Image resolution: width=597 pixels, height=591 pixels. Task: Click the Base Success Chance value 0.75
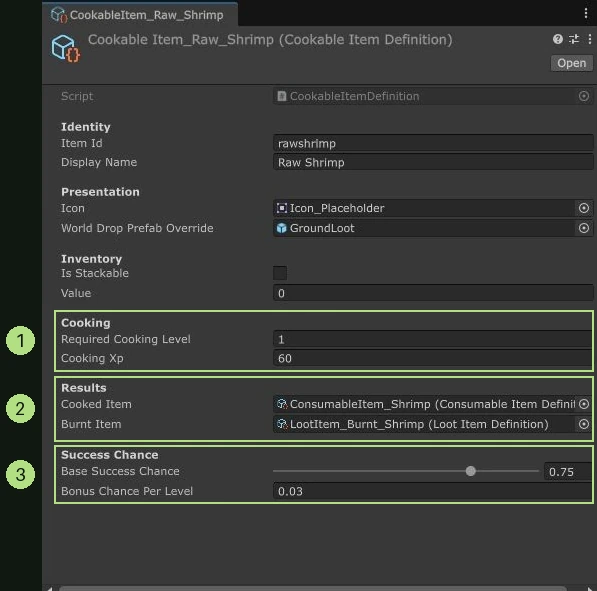568,472
